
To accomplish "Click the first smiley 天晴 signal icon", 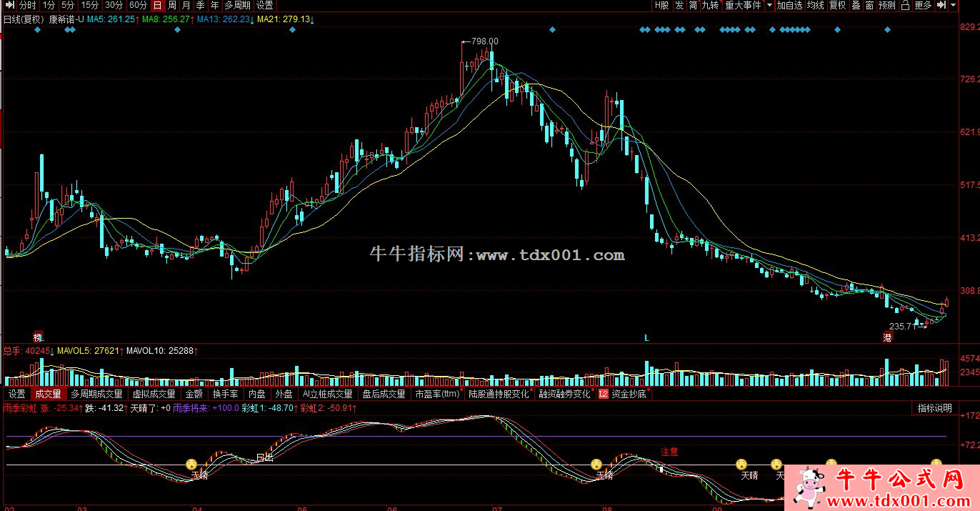I will tap(191, 464).
